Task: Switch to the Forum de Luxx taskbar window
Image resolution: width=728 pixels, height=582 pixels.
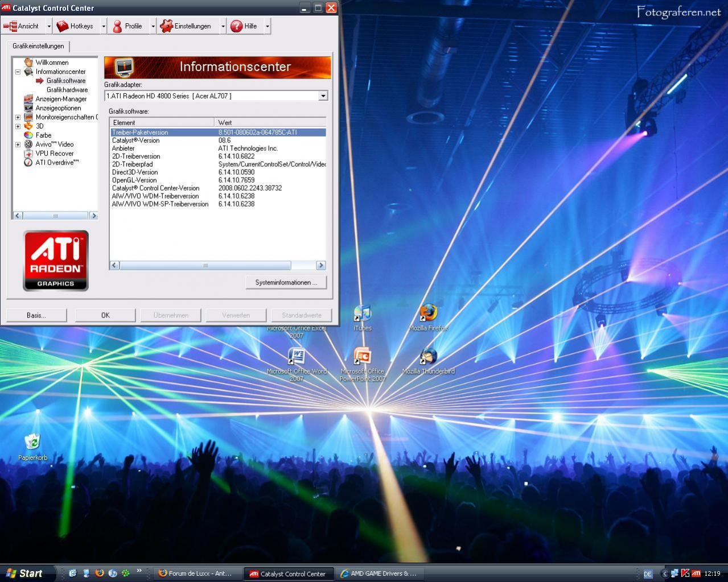Action: coord(199,573)
